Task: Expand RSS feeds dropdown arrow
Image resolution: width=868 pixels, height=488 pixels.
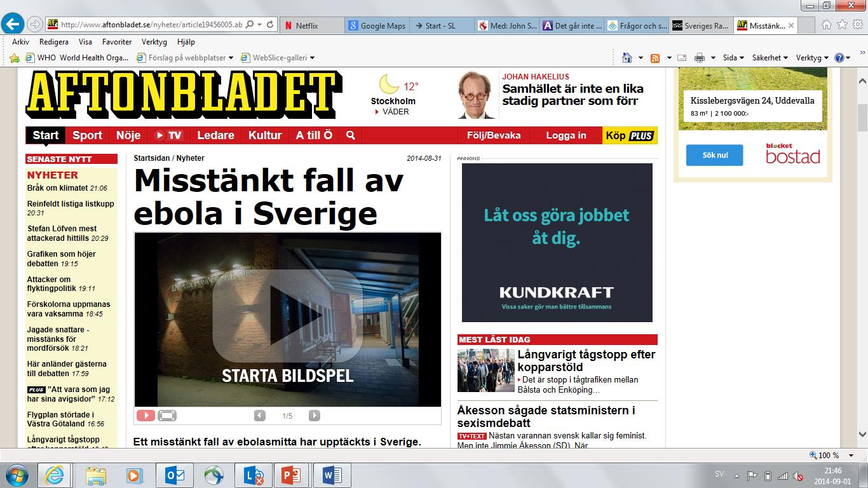Action: 669,58
